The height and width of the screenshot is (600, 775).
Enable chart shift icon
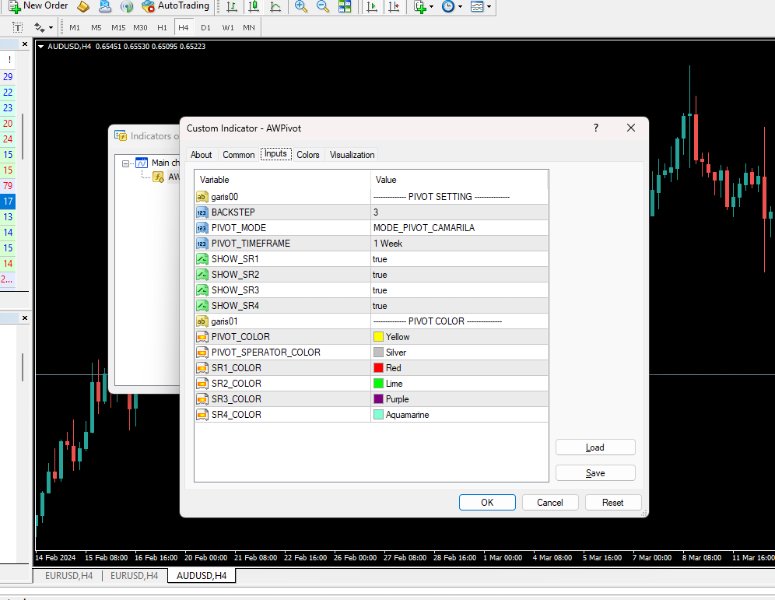pos(394,6)
